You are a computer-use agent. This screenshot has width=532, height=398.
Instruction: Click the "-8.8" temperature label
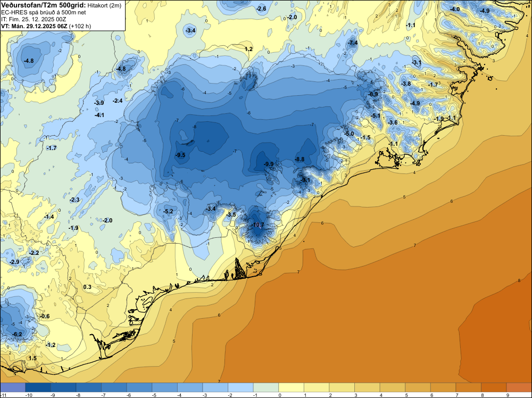point(300,159)
